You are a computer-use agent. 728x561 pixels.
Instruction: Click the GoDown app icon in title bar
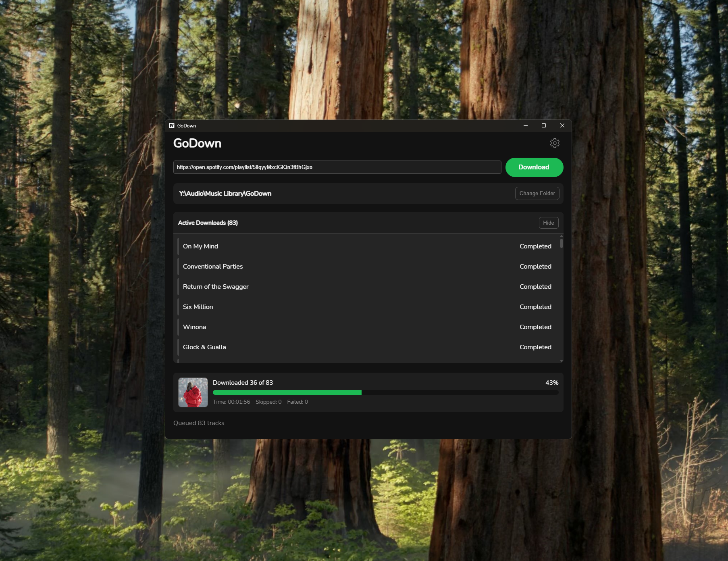point(172,126)
